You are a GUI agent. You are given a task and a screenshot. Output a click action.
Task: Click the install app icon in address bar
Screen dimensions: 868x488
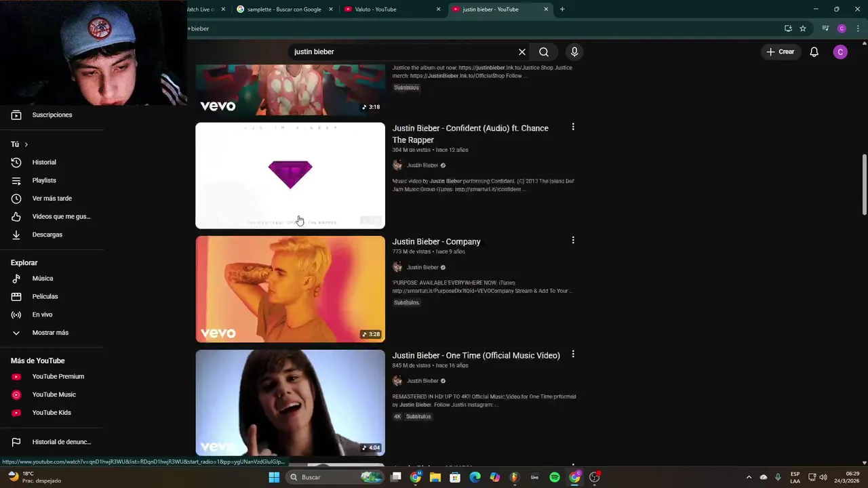tap(788, 28)
